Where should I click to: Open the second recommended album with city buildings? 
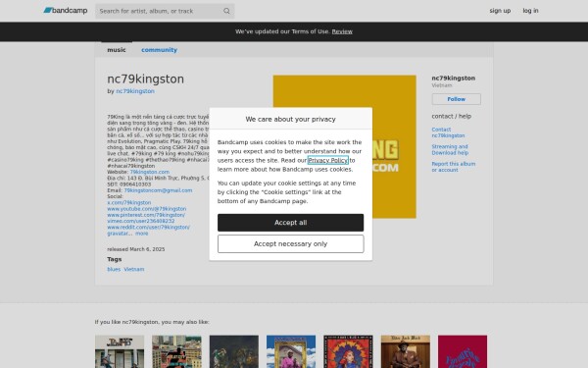click(176, 351)
